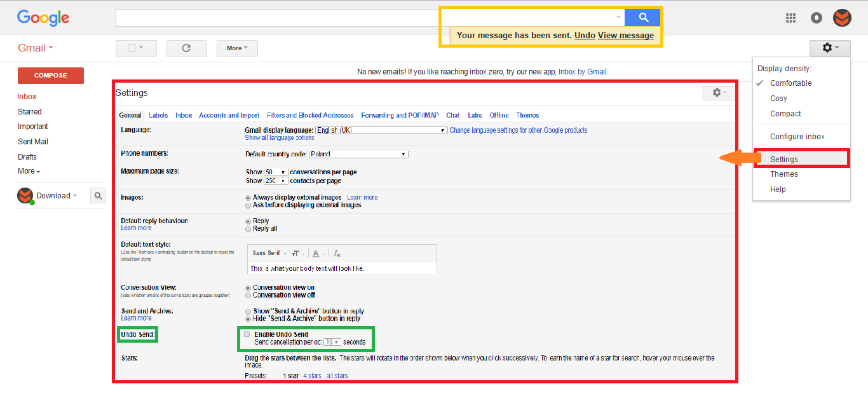The height and width of the screenshot is (398, 868).
Task: Click Undo in the sent message notice
Action: 585,36
